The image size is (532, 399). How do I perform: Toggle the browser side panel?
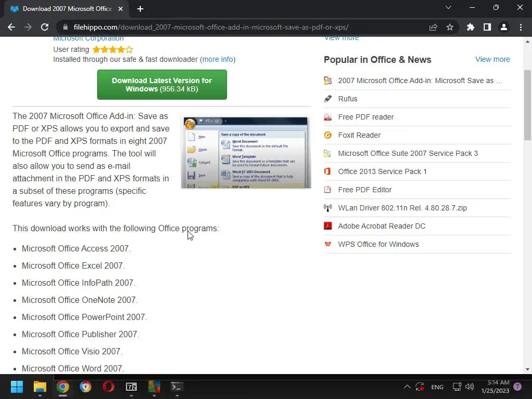coord(487,27)
